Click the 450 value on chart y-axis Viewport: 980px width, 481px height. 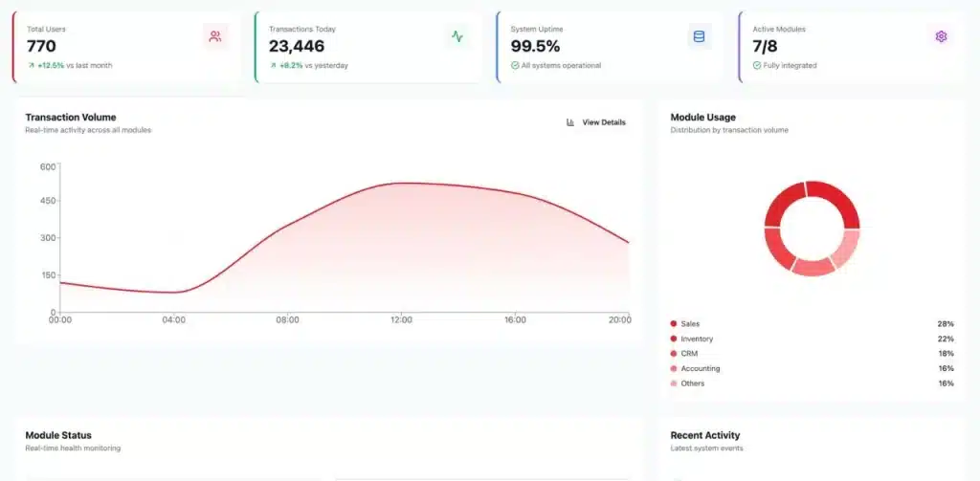tap(48, 201)
